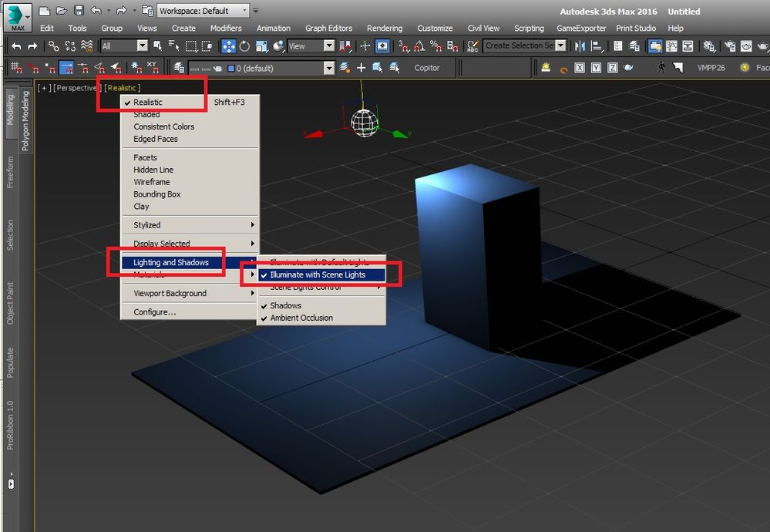Disable Ambient Occlusion in submenu
Viewport: 770px width, 532px height.
click(301, 318)
